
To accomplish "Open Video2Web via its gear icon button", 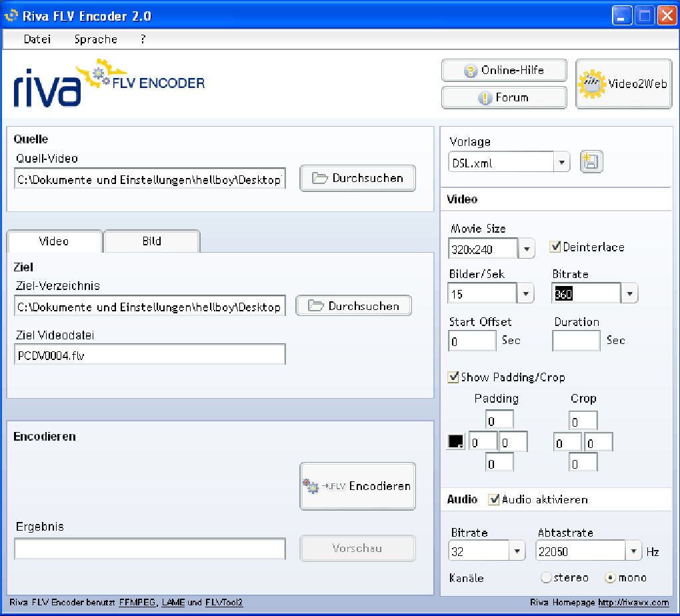I will click(x=623, y=84).
